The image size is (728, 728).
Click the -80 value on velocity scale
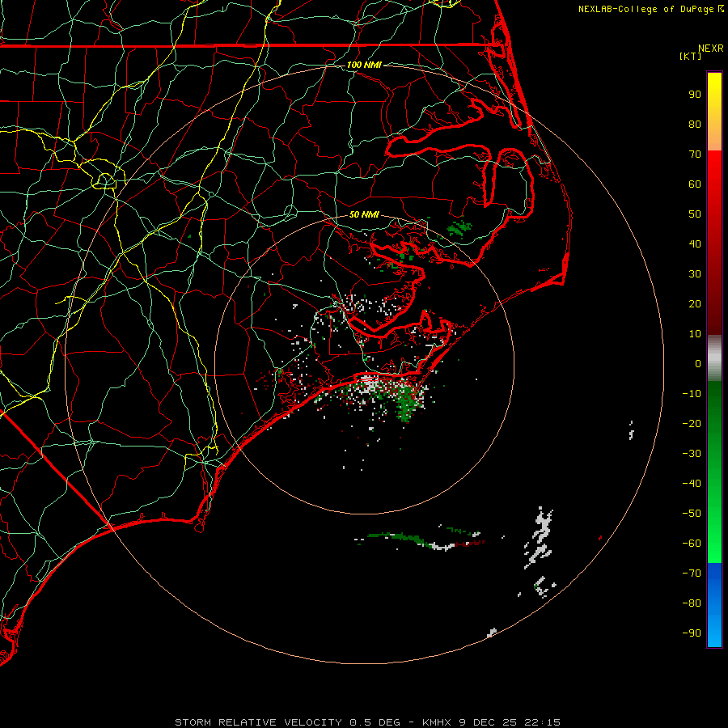[x=692, y=603]
